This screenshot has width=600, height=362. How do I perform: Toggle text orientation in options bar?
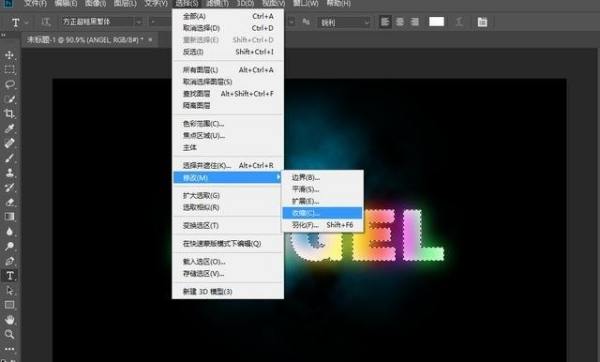click(46, 22)
